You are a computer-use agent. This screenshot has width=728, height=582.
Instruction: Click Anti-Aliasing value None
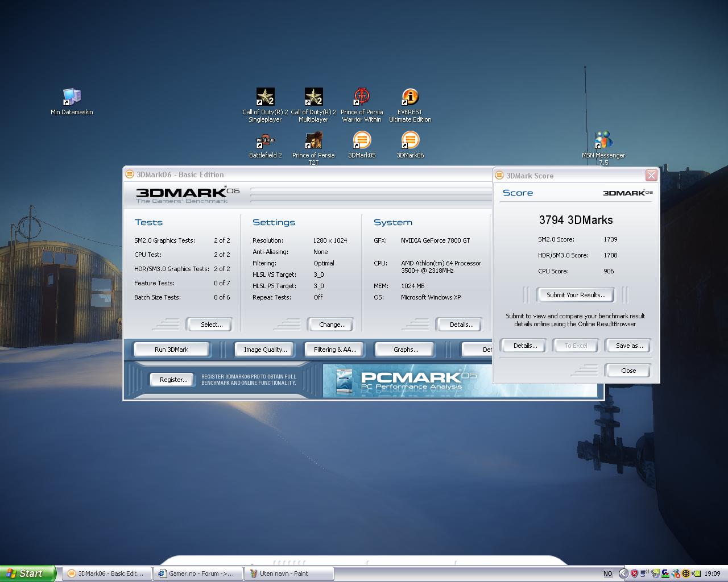pyautogui.click(x=320, y=252)
